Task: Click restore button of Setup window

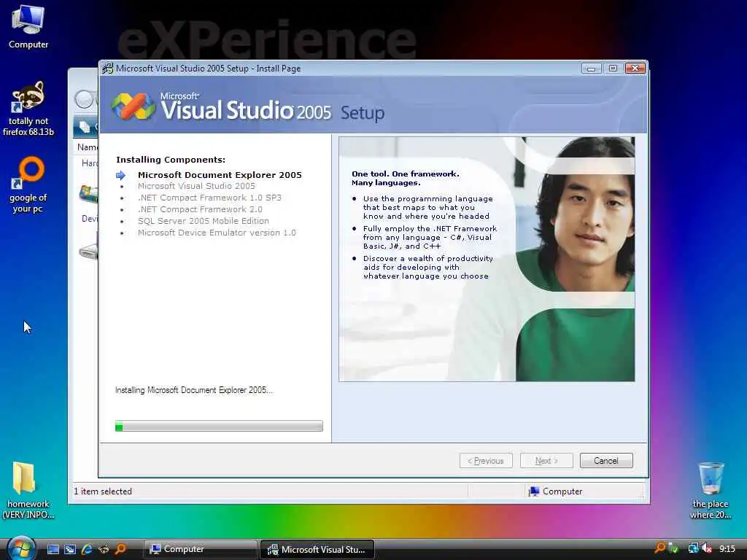Action: click(x=613, y=68)
